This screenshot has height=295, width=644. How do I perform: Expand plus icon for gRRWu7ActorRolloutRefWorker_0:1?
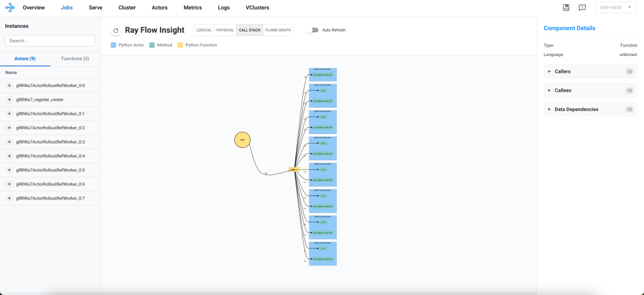click(x=9, y=114)
